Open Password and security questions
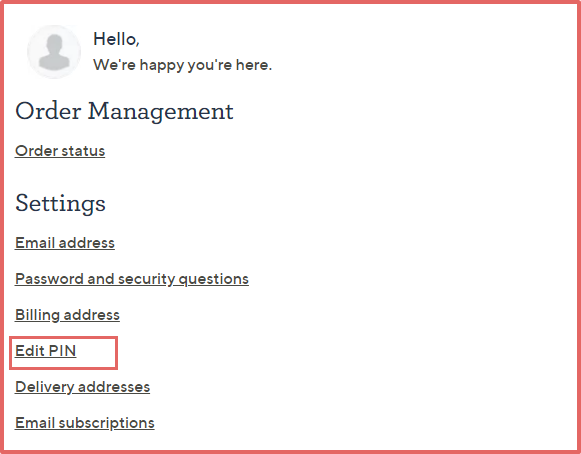This screenshot has width=581, height=454. point(132,279)
